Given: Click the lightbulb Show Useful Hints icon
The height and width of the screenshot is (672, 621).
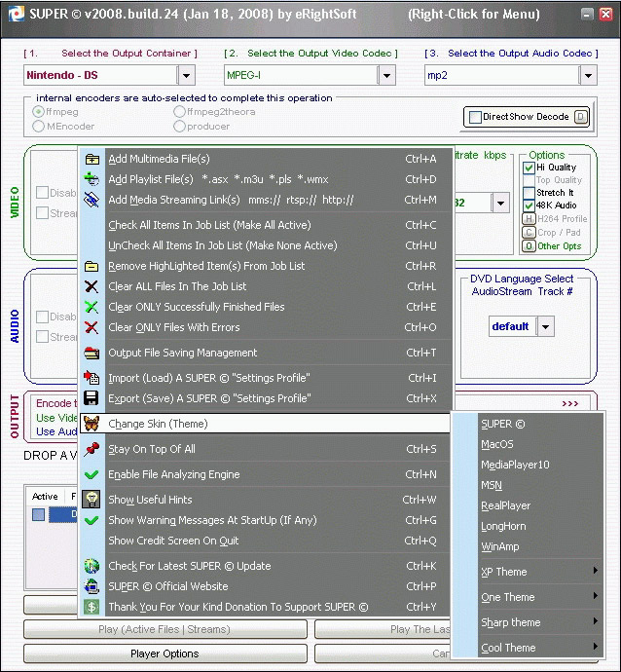Looking at the screenshot, I should [91, 500].
